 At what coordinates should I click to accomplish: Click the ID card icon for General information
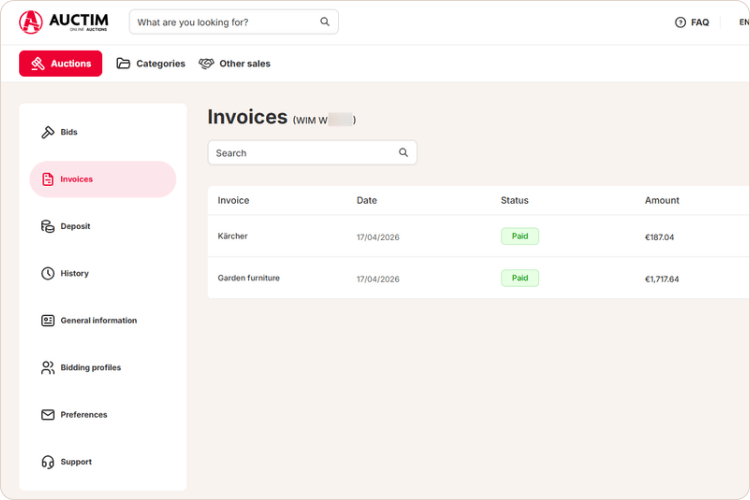pyautogui.click(x=47, y=320)
